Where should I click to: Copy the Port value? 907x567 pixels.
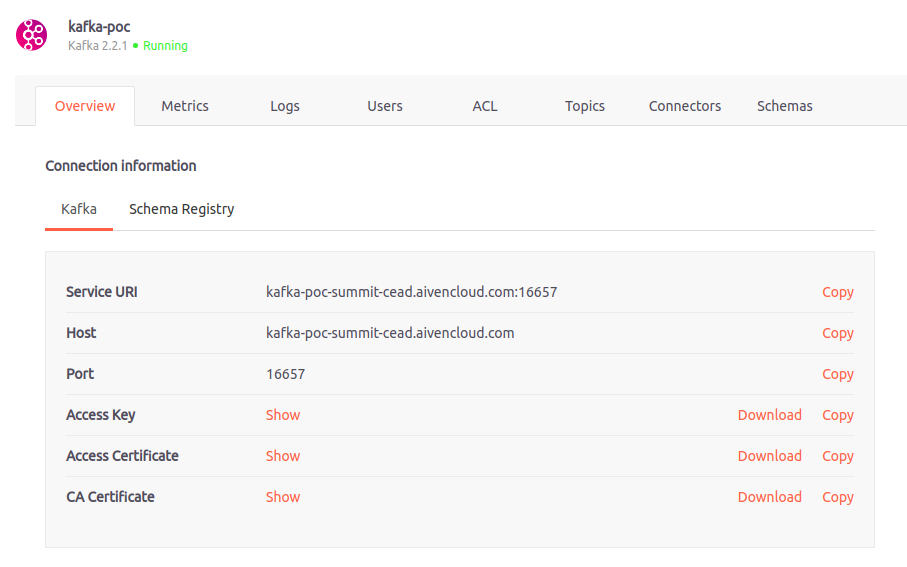tap(838, 374)
